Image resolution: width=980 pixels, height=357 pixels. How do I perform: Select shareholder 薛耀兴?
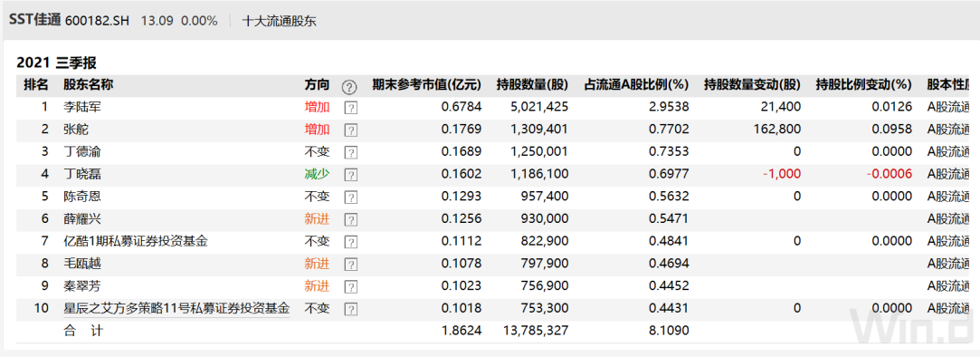82,219
